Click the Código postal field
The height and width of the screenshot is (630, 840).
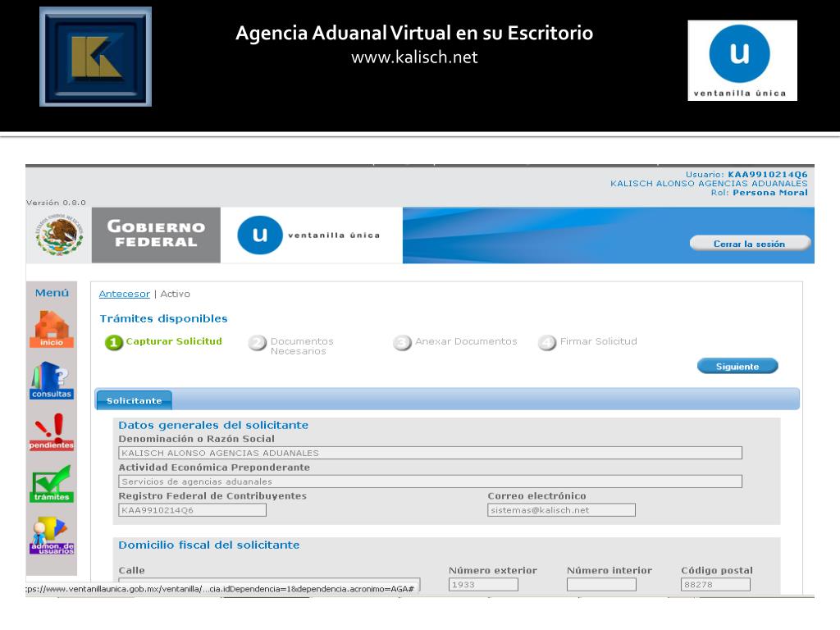[x=715, y=584]
